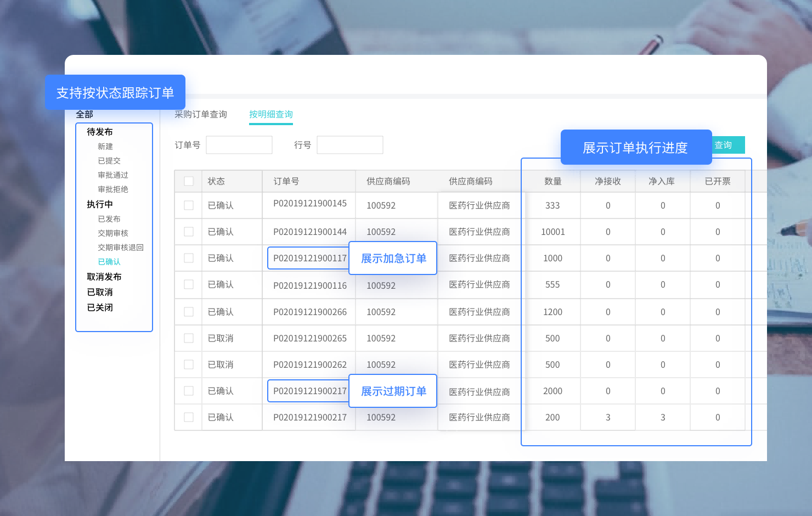
Task: Switch to the 采购订单查询 tab
Action: click(201, 114)
